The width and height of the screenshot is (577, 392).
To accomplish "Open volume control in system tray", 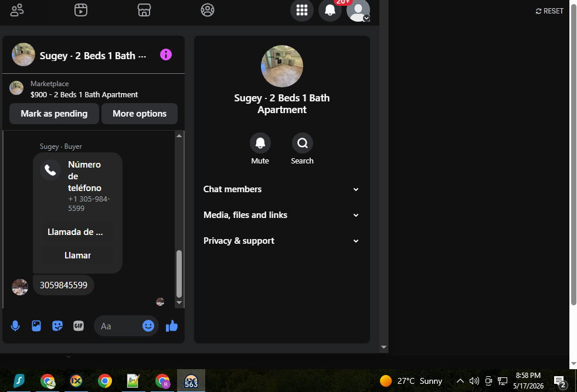I will (474, 381).
